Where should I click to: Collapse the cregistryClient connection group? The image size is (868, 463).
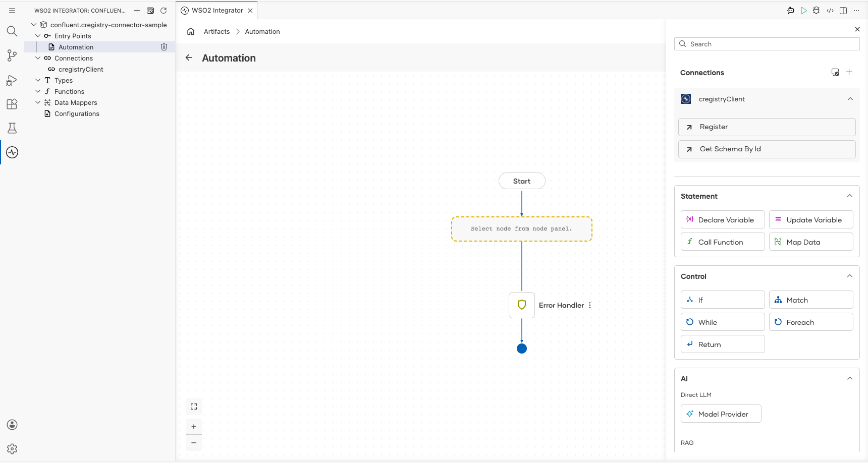[x=850, y=99]
